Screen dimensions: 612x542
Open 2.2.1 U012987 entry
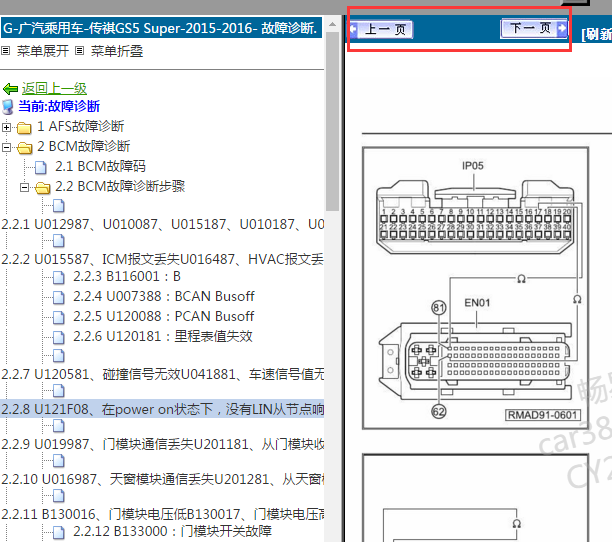tap(162, 224)
